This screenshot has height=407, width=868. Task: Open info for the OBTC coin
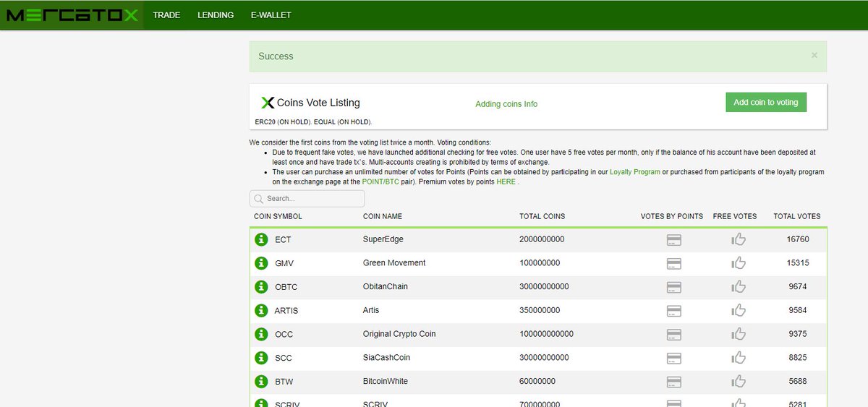(261, 287)
